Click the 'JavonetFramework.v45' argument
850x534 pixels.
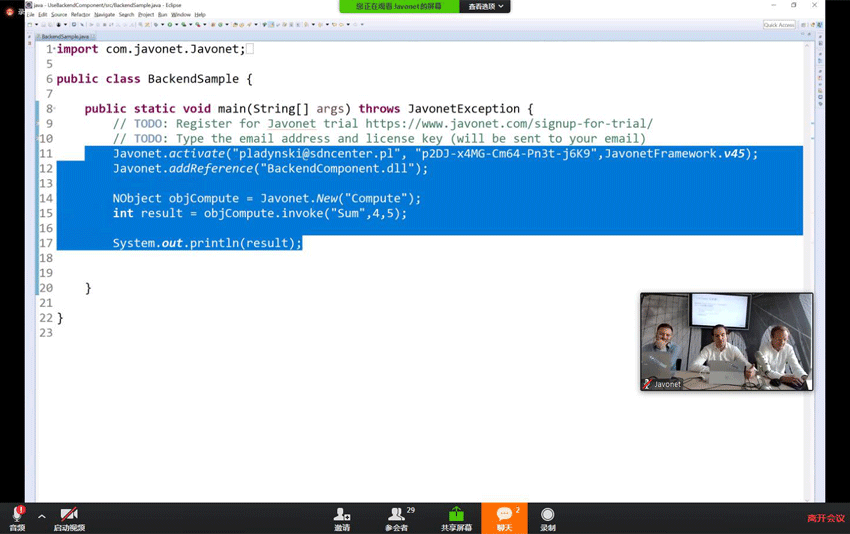click(675, 154)
